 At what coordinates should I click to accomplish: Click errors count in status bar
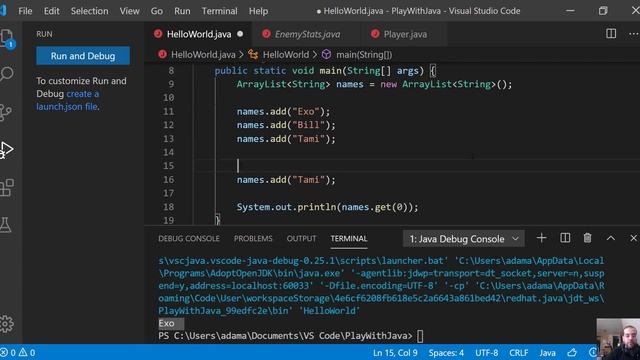click(8, 352)
